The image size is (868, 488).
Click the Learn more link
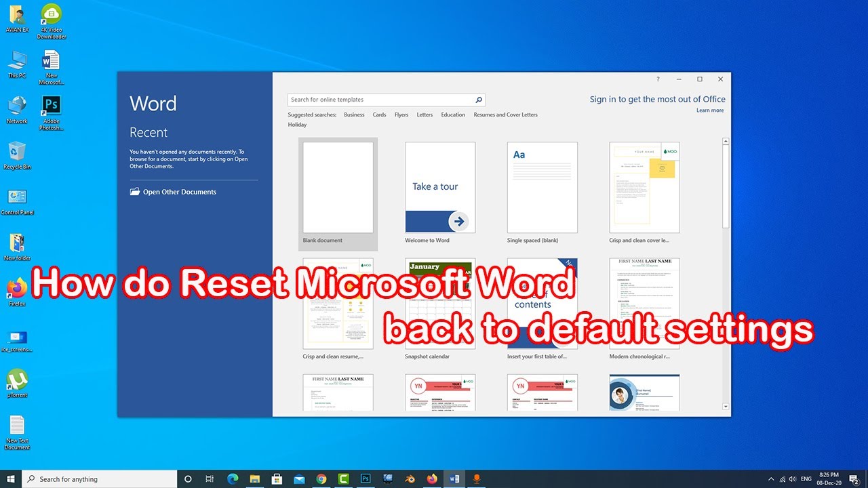(710, 110)
